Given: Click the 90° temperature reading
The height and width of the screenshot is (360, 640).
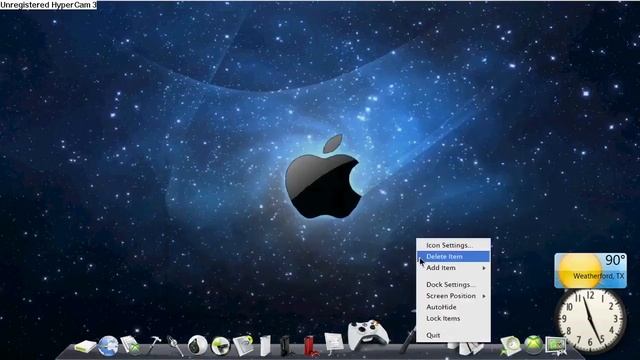Looking at the screenshot, I should click(615, 260).
